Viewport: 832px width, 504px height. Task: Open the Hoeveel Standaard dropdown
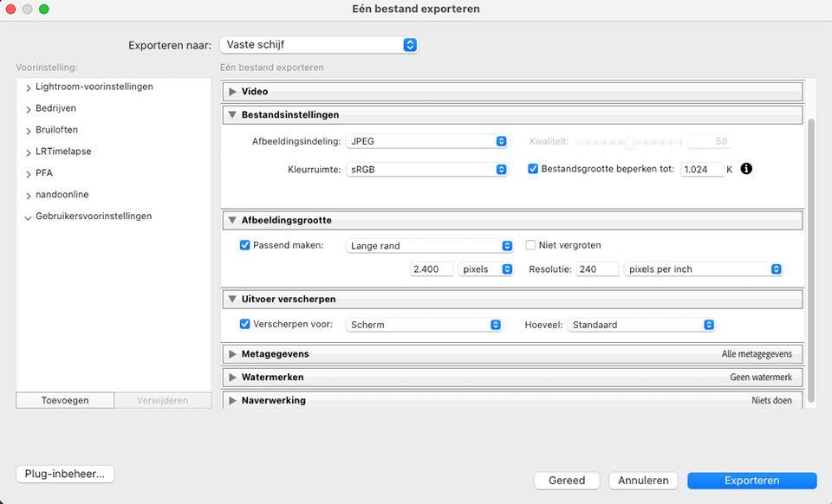coord(641,325)
